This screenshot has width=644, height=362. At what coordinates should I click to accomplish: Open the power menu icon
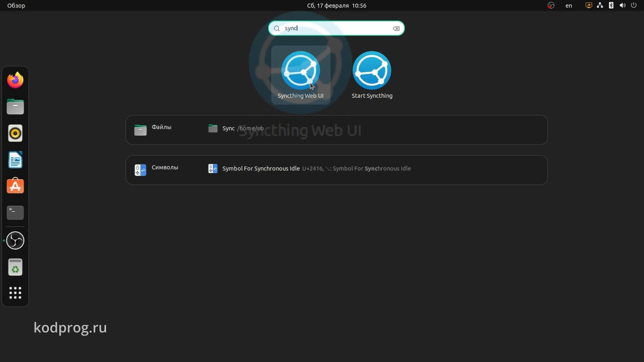tap(634, 5)
